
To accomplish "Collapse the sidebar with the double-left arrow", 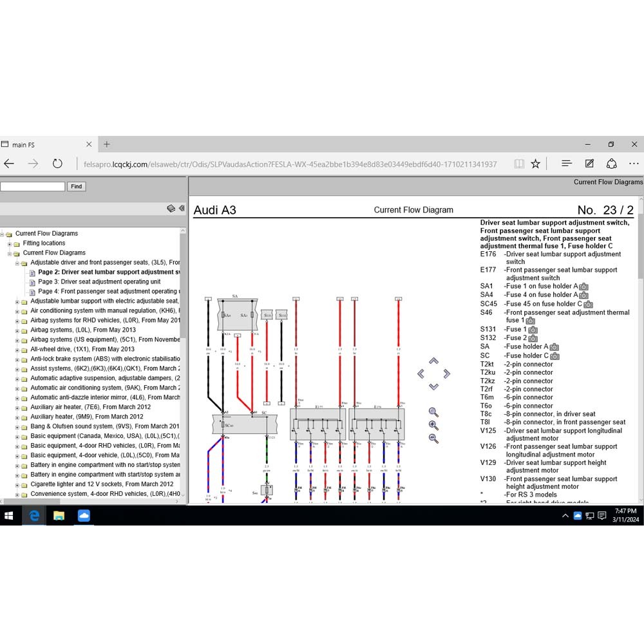I will click(x=182, y=208).
